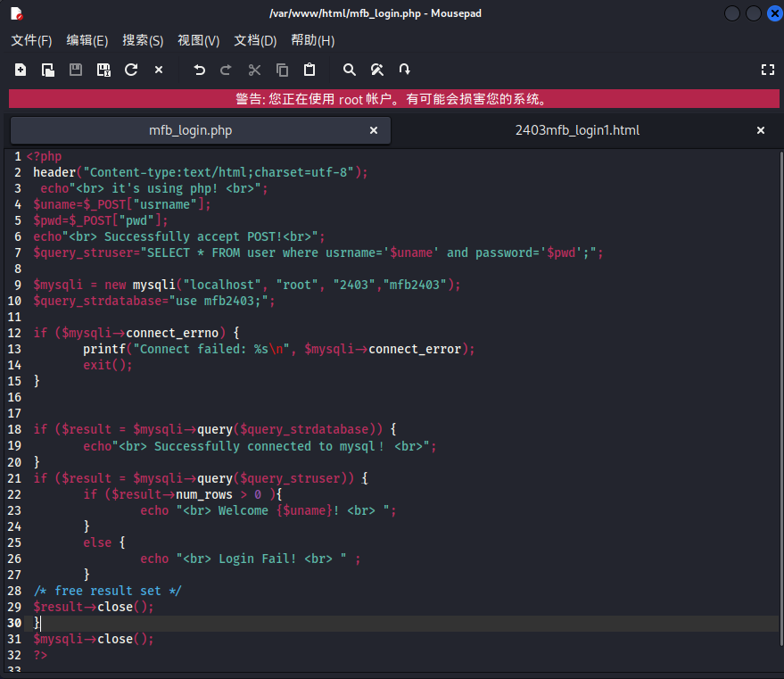Close the 2403mfb_login1.html tab
This screenshot has width=784, height=679.
pos(761,130)
